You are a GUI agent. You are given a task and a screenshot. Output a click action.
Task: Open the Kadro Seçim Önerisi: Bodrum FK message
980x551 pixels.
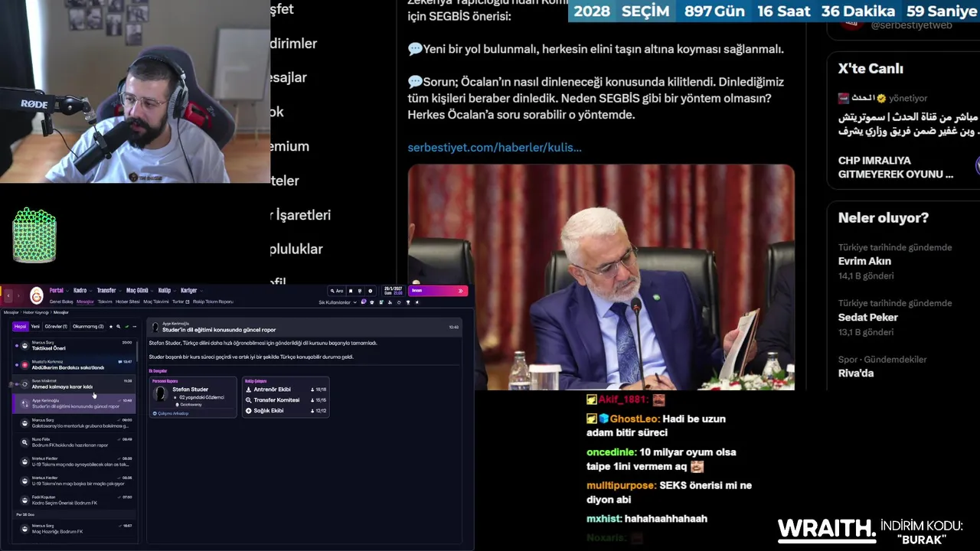tap(74, 500)
